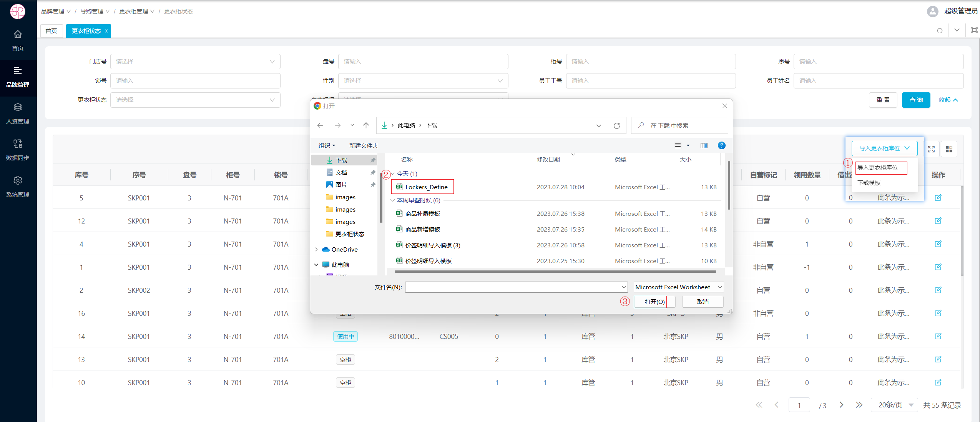Click 取消 in the file dialog
Screen dimensions: 980x422
tap(703, 302)
